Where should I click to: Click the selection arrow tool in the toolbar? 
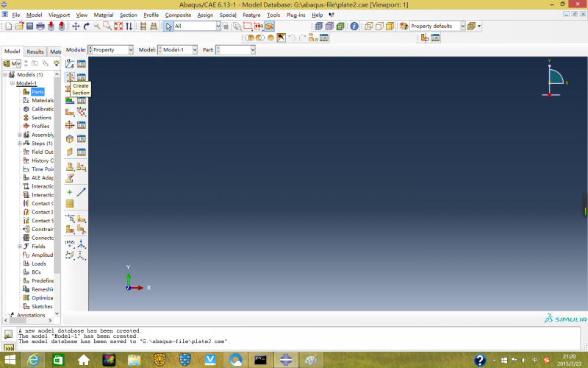[x=168, y=26]
